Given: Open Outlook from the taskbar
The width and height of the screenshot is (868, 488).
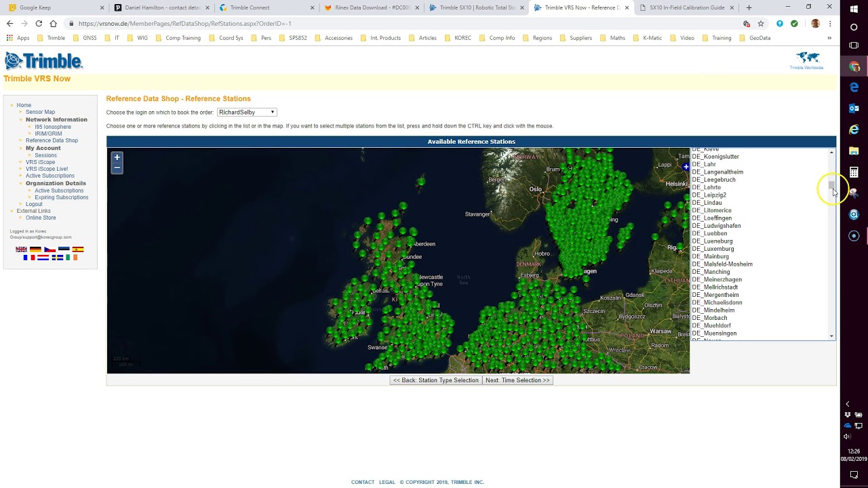Looking at the screenshot, I should pyautogui.click(x=854, y=108).
